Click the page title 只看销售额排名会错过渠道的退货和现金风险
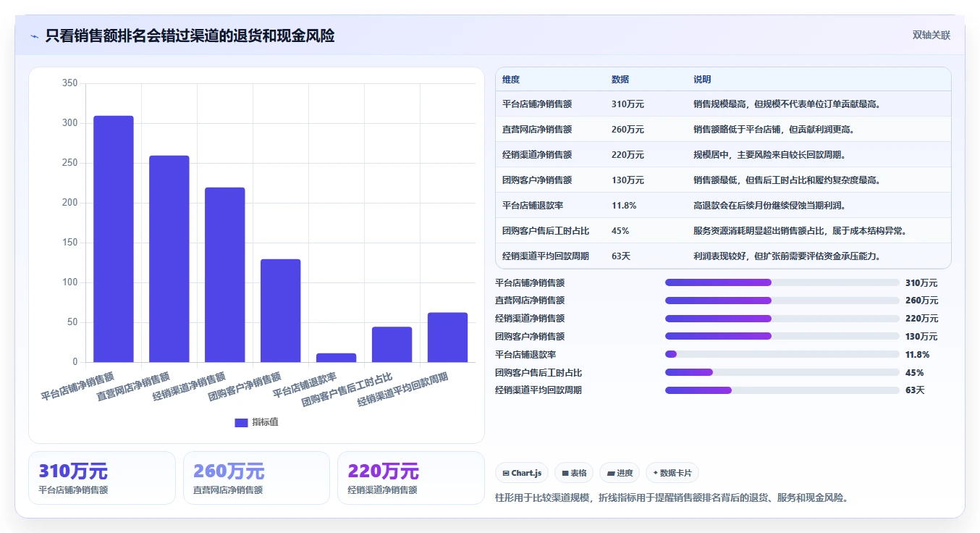 point(190,35)
